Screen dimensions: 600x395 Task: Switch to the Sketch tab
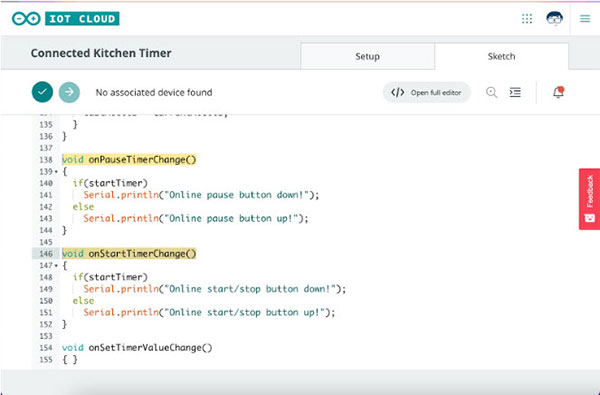[x=501, y=57]
